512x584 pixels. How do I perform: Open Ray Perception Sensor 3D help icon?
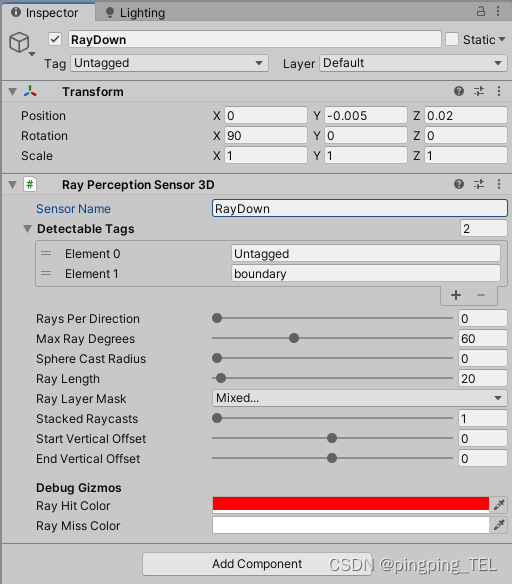pos(459,184)
